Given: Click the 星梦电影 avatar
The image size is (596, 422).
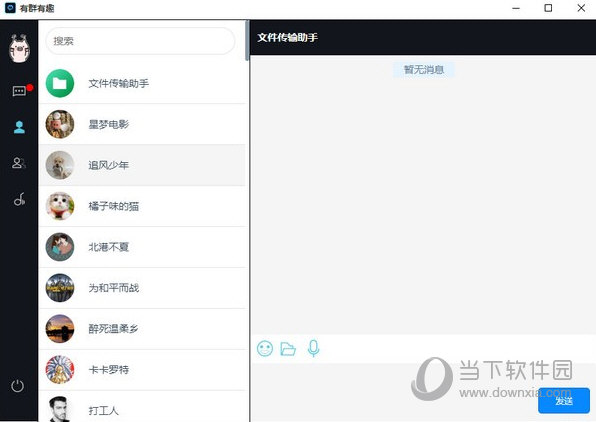Looking at the screenshot, I should (60, 124).
